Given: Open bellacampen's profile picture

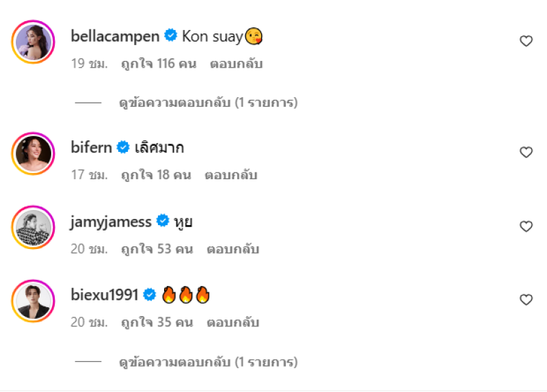Looking at the screenshot, I should 33,44.
